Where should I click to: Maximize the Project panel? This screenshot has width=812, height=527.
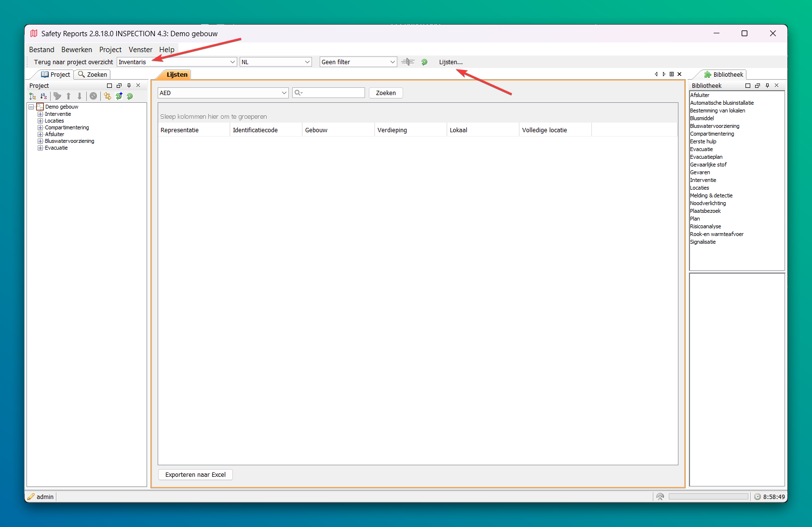pos(109,85)
